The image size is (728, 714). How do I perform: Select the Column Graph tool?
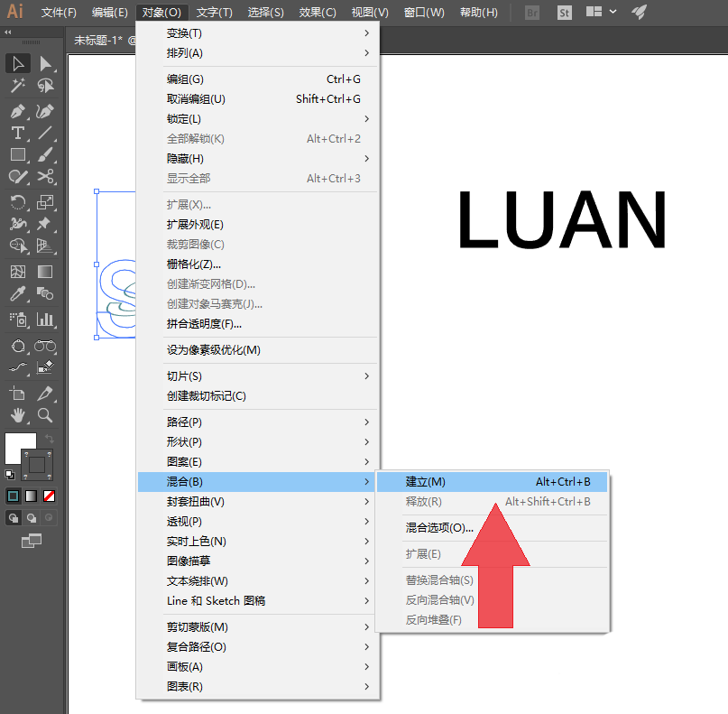45,320
